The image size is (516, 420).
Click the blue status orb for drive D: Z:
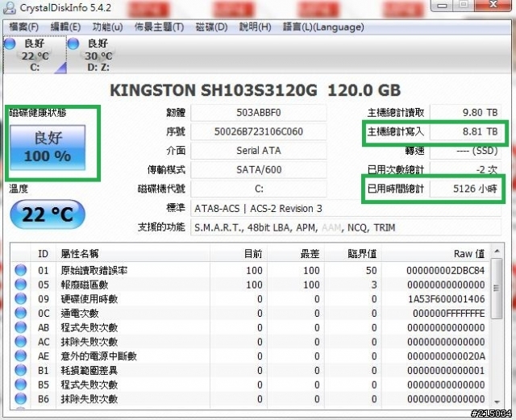point(73,44)
